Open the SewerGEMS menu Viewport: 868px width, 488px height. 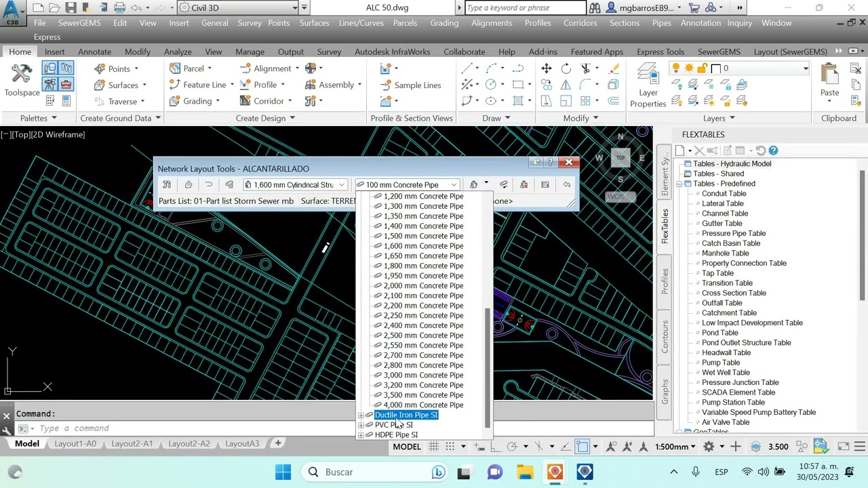click(79, 22)
